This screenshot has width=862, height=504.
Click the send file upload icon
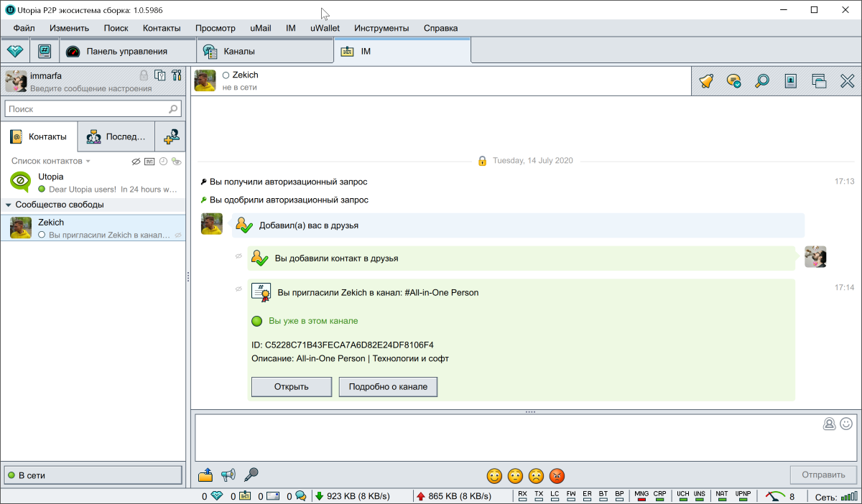click(x=205, y=475)
